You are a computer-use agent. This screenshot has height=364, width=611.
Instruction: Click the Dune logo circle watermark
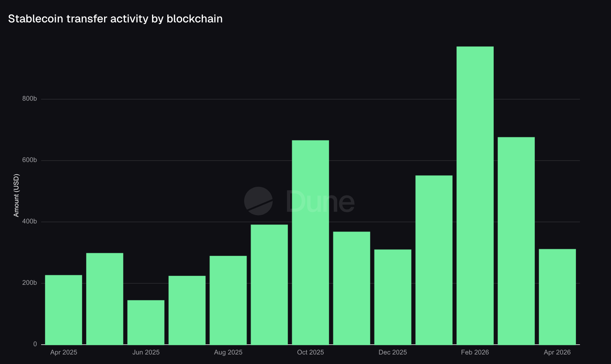coord(258,201)
